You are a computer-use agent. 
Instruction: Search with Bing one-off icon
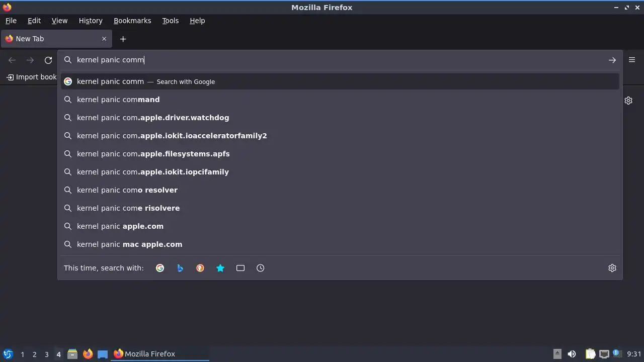coord(180,268)
